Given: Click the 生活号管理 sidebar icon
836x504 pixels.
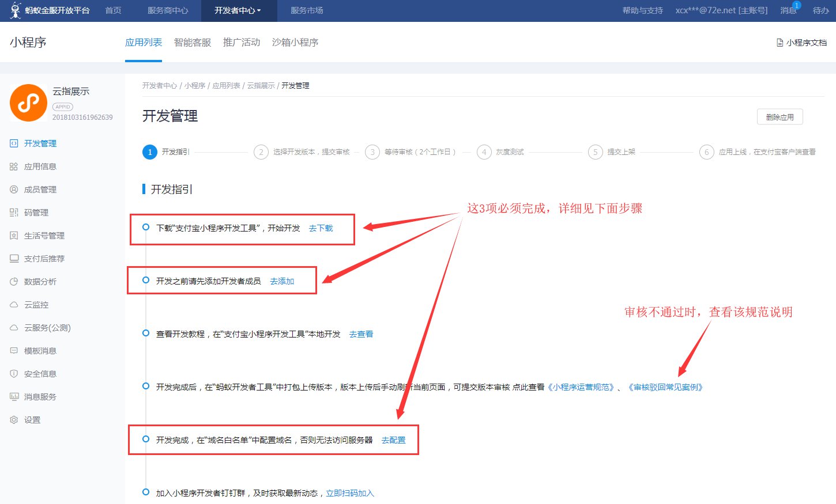Looking at the screenshot, I should click(14, 236).
